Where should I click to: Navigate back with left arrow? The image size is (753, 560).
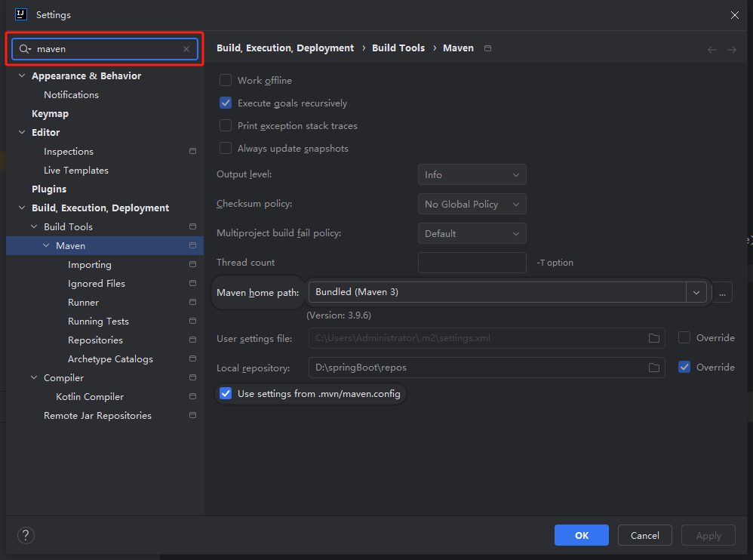712,50
